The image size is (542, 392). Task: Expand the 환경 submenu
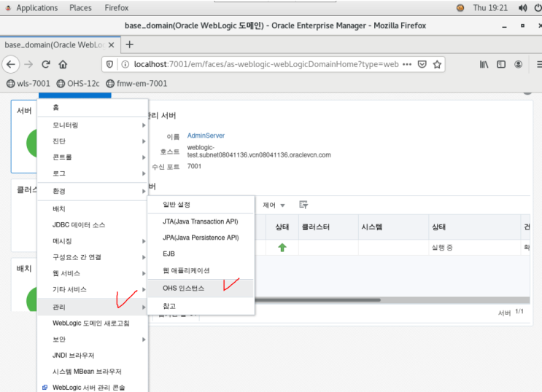93,191
